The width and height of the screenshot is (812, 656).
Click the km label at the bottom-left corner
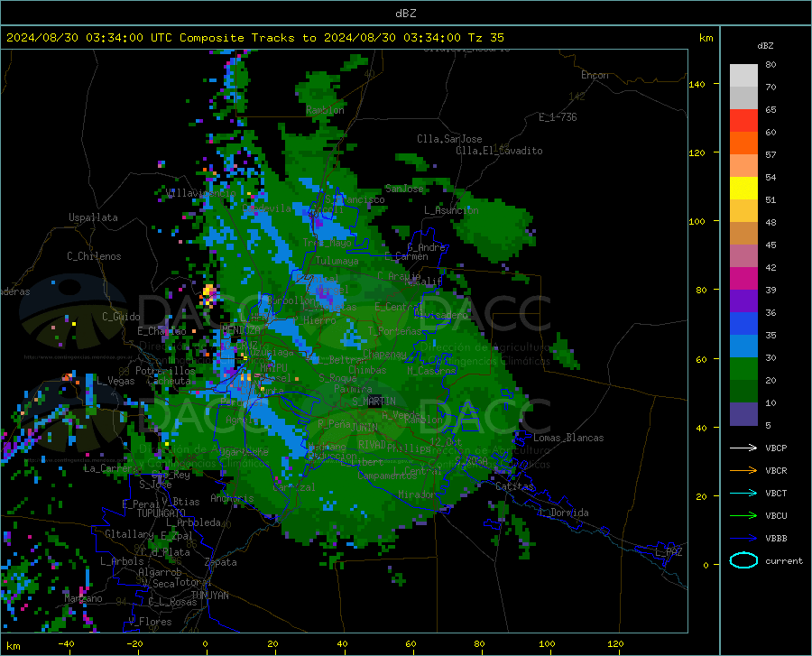(13, 646)
